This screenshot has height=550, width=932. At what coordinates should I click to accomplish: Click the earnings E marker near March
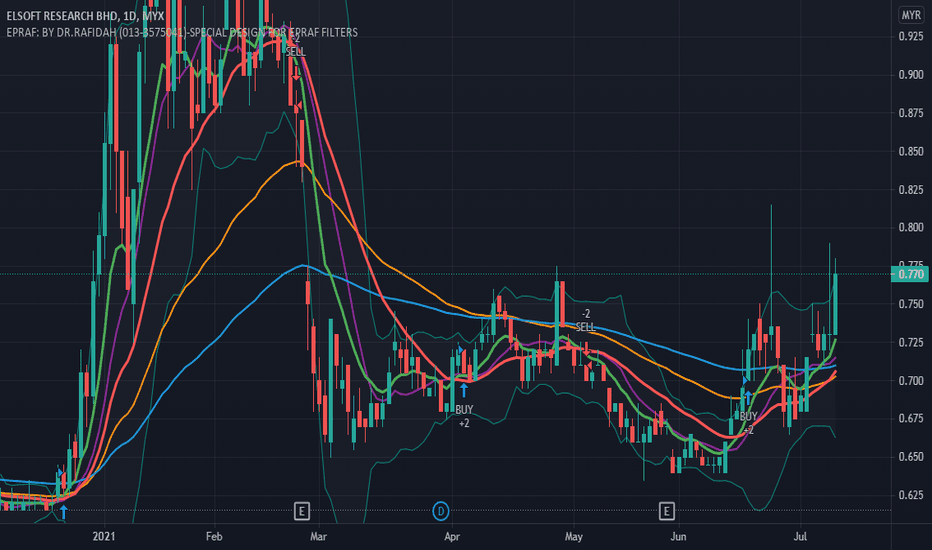click(x=302, y=511)
